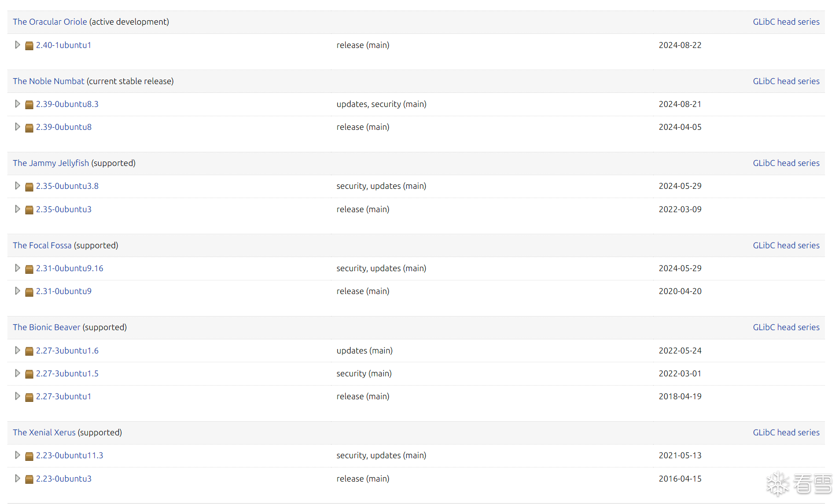Screen dimensions: 839x504
Task: Click package icon next to 2.39-0ubuntu8.3
Action: (x=29, y=105)
